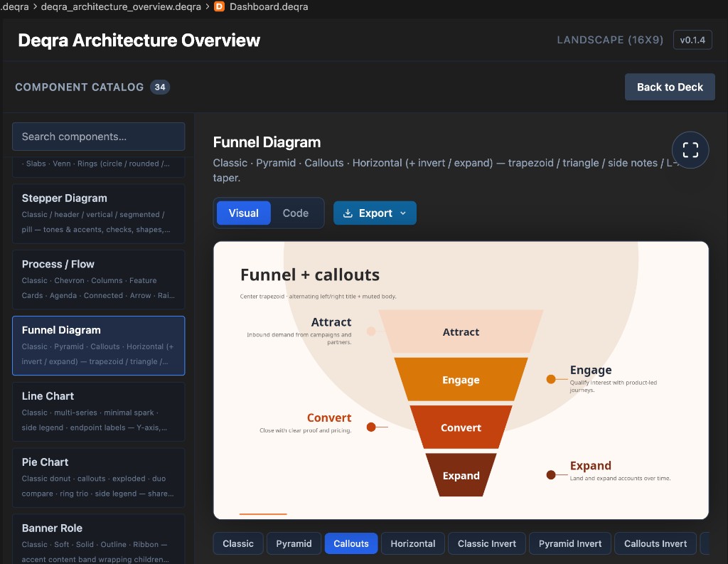Click the COMPONENT CATALOG heading

(80, 87)
